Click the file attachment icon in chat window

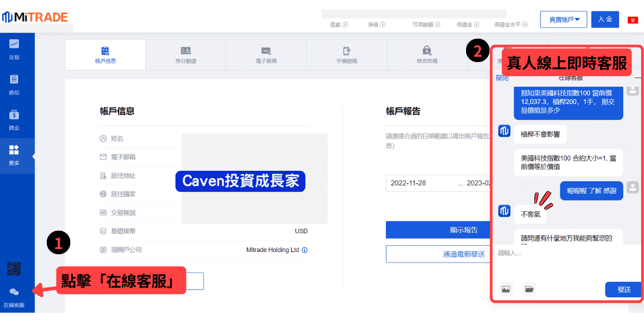[529, 289]
